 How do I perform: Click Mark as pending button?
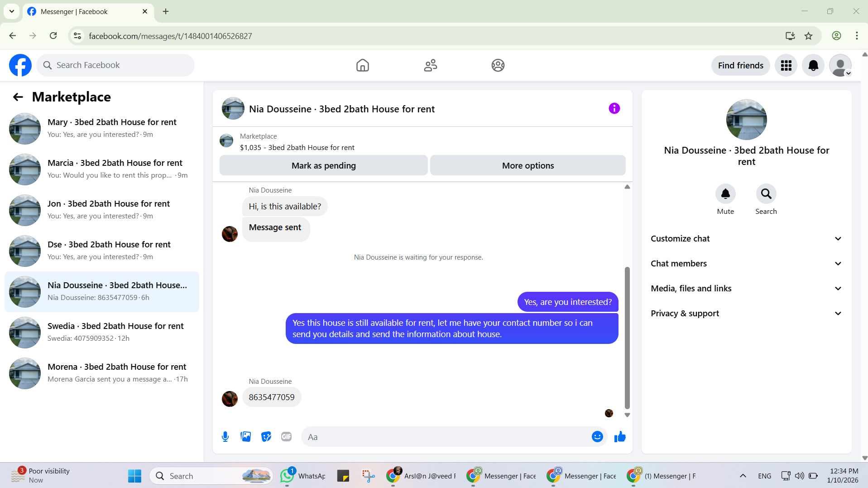[x=324, y=165]
